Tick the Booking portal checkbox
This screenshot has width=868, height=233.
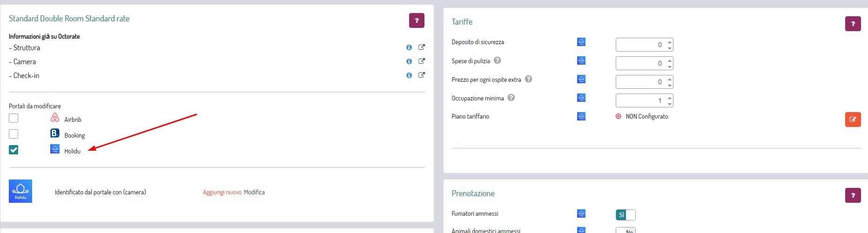coord(13,134)
